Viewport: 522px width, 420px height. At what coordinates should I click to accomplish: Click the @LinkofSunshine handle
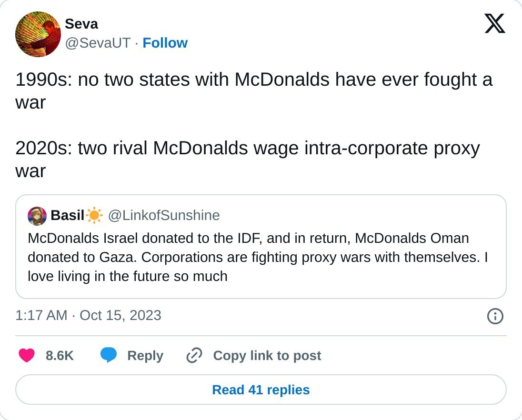[164, 216]
